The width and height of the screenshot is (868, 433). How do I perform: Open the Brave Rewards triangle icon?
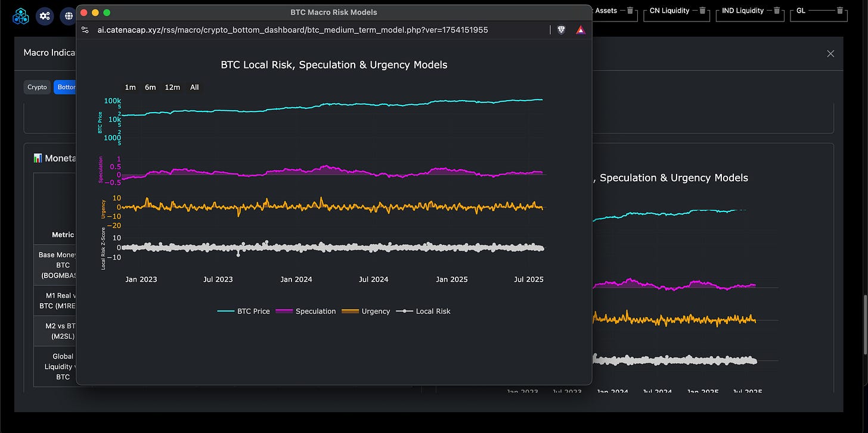tap(580, 30)
